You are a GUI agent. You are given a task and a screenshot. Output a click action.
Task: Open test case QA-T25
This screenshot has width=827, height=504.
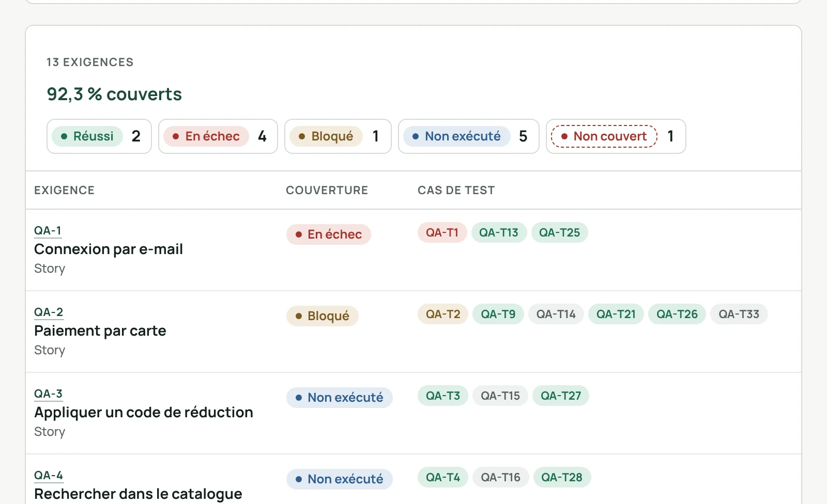click(560, 232)
